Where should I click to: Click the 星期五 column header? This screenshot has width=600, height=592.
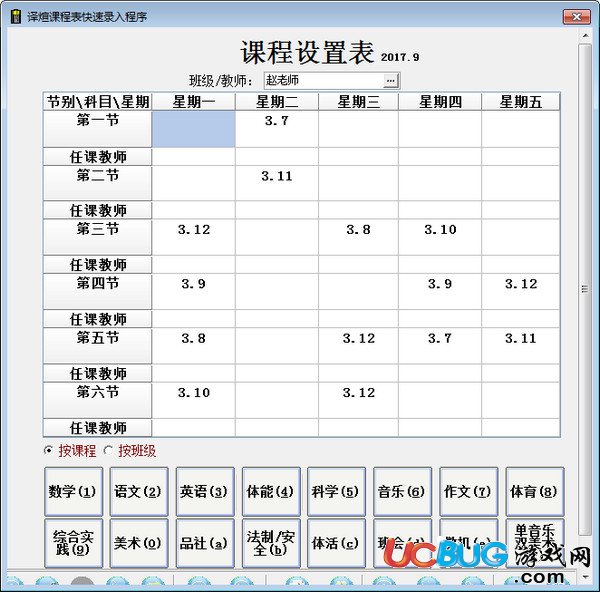click(x=521, y=102)
